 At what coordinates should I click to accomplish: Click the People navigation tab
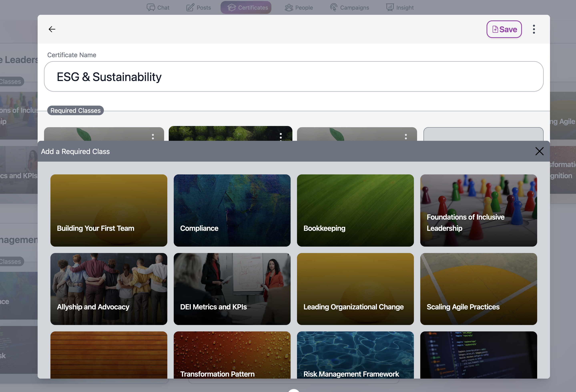coord(299,7)
